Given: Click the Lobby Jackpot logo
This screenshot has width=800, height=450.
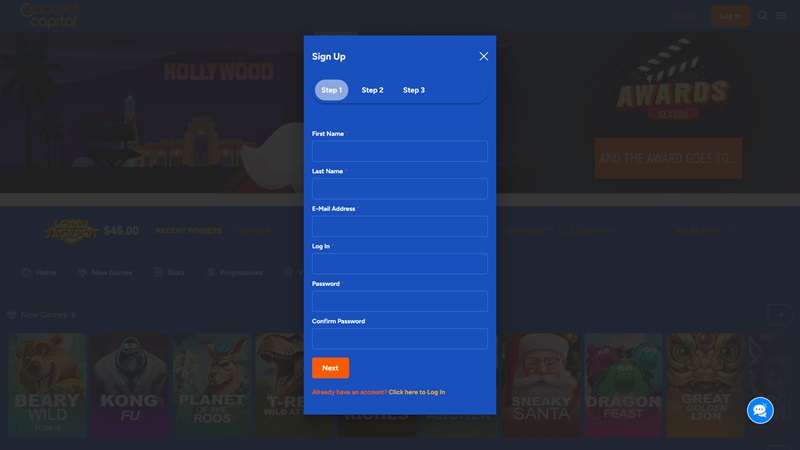Looking at the screenshot, I should click(70, 230).
